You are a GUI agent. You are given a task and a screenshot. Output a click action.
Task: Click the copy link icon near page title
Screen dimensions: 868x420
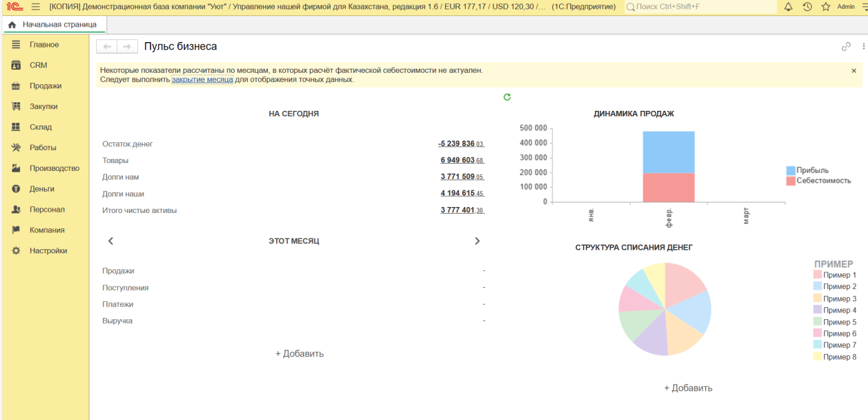[x=846, y=47]
